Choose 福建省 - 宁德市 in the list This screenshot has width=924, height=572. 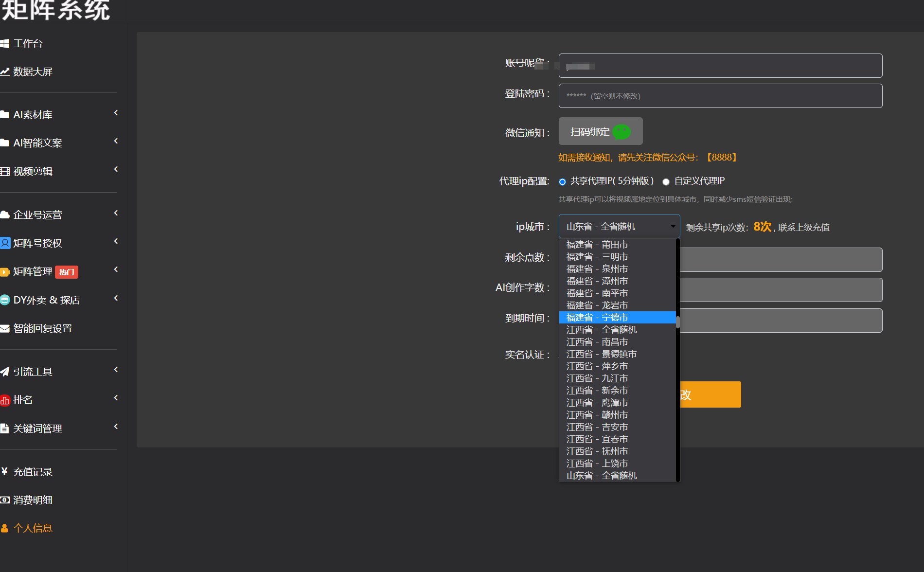tap(617, 318)
